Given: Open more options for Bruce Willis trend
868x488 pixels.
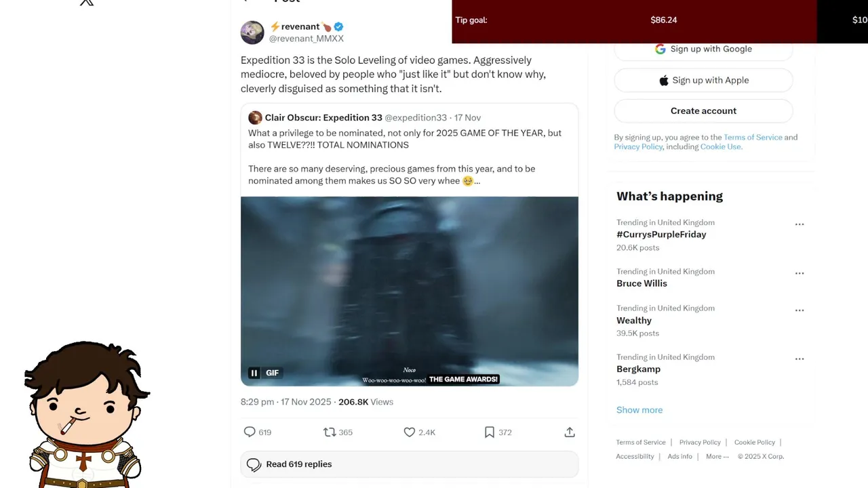Looking at the screenshot, I should pos(800,273).
